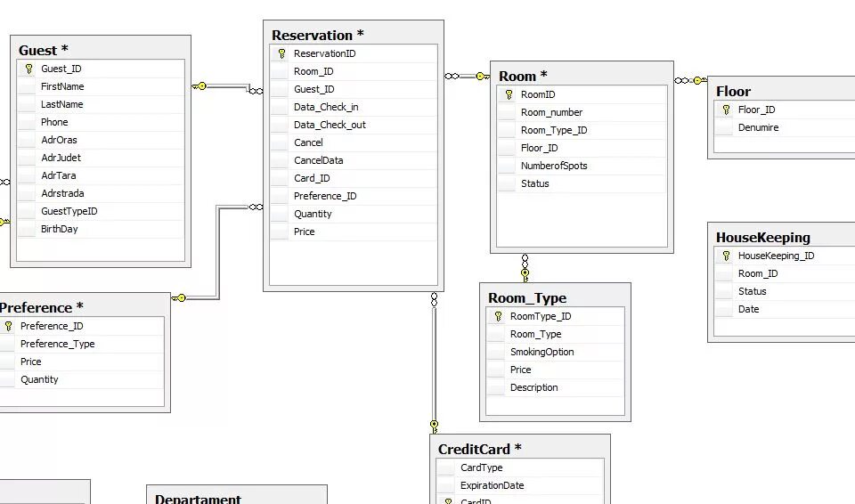Select the AdrTara column row
Image resolution: width=855 pixels, height=504 pixels.
point(101,175)
